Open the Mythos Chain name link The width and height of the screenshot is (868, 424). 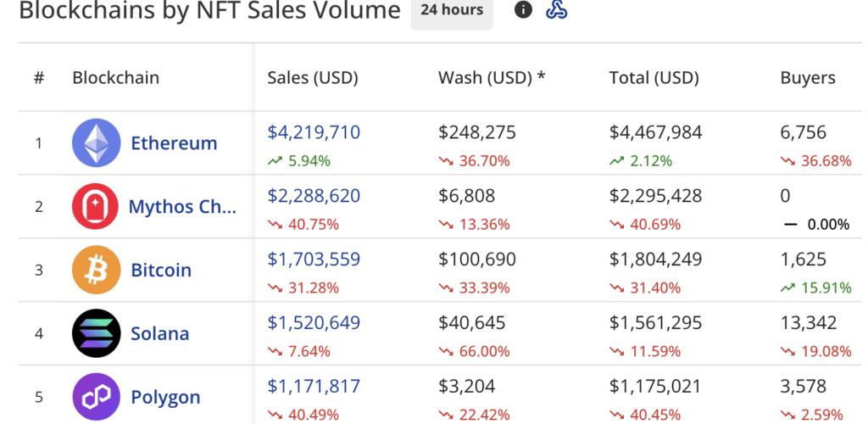(182, 207)
